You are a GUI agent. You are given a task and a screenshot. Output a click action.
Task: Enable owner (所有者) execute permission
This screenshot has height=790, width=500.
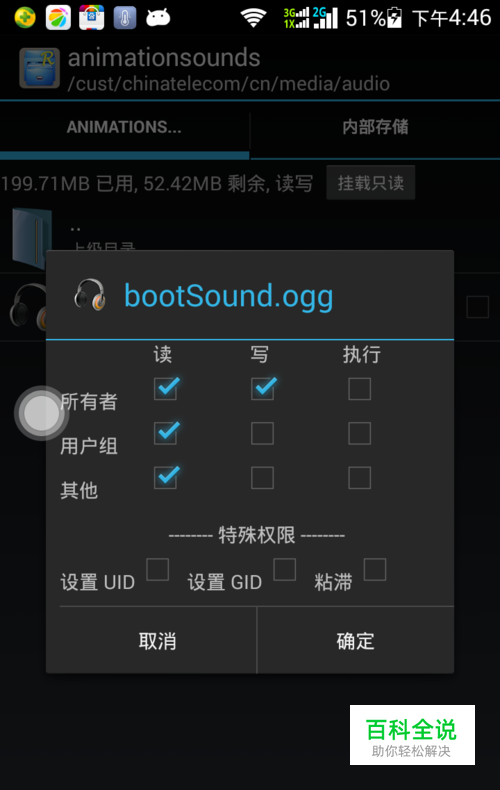[359, 389]
